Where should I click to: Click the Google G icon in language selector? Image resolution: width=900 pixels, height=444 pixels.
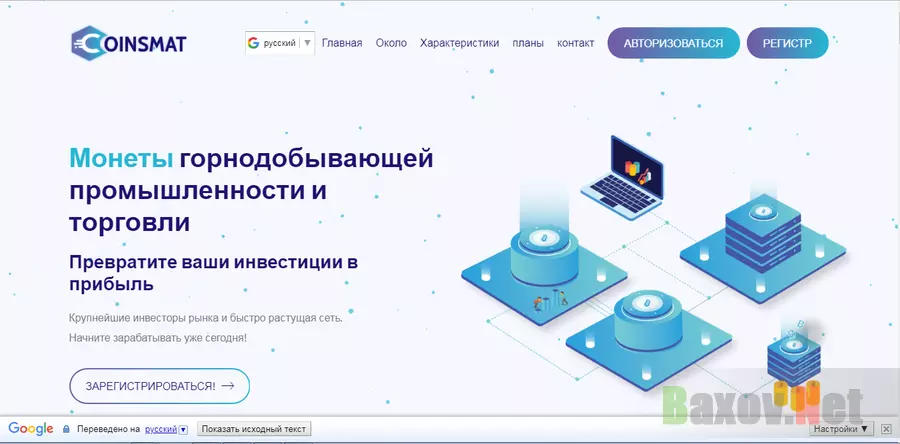click(253, 43)
